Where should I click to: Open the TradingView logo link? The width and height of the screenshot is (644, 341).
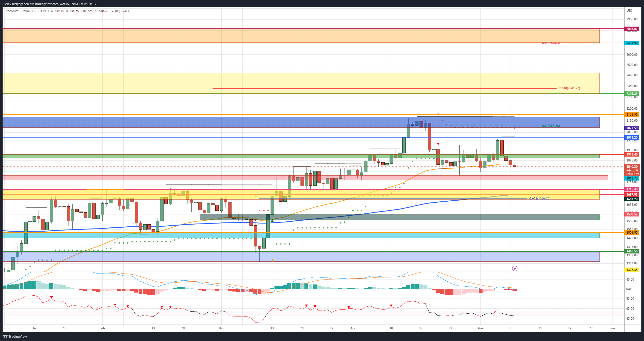[15, 336]
